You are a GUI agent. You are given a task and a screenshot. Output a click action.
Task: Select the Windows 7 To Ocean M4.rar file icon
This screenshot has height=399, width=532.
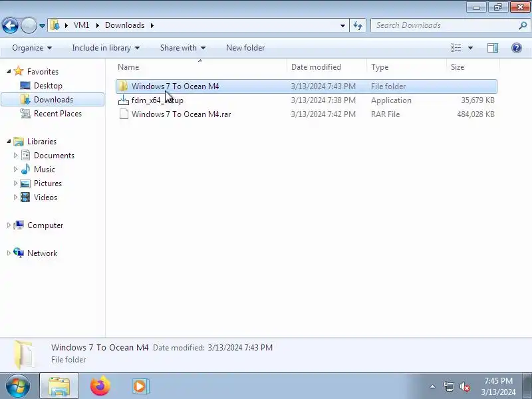pyautogui.click(x=124, y=114)
